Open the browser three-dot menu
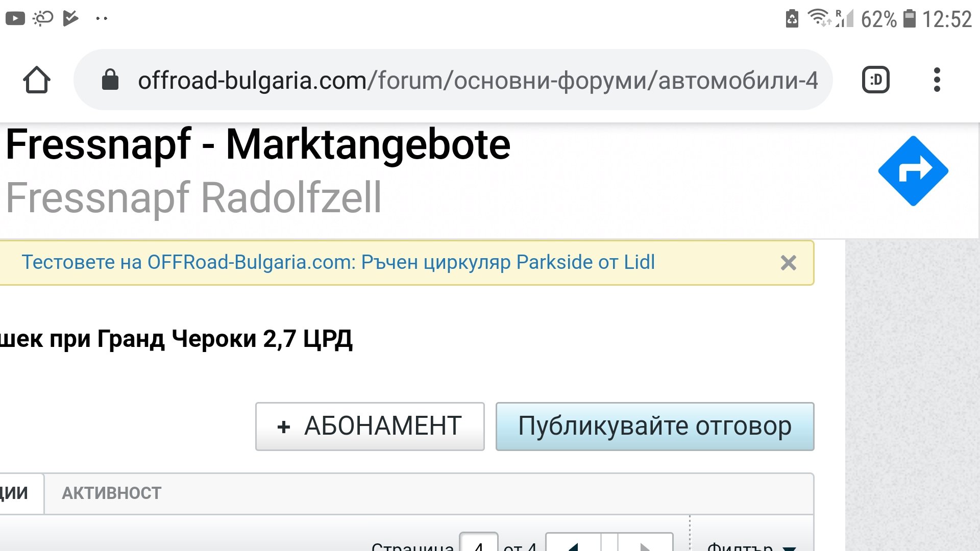Image resolution: width=980 pixels, height=551 pixels. tap(937, 80)
